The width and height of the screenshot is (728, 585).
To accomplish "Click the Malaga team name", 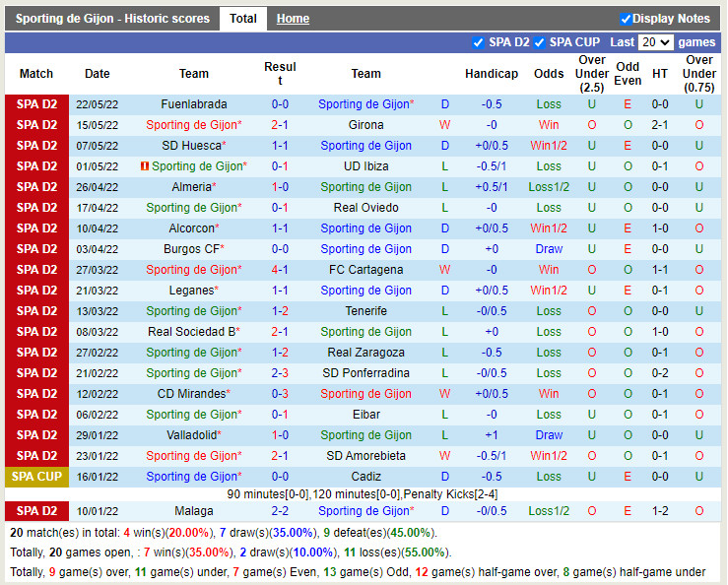I will [194, 511].
